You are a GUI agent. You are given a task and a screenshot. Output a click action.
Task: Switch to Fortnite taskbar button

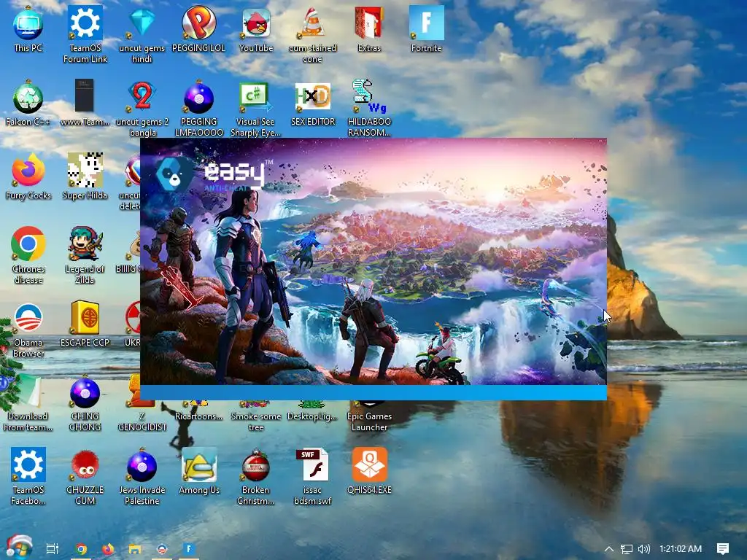pos(189,549)
